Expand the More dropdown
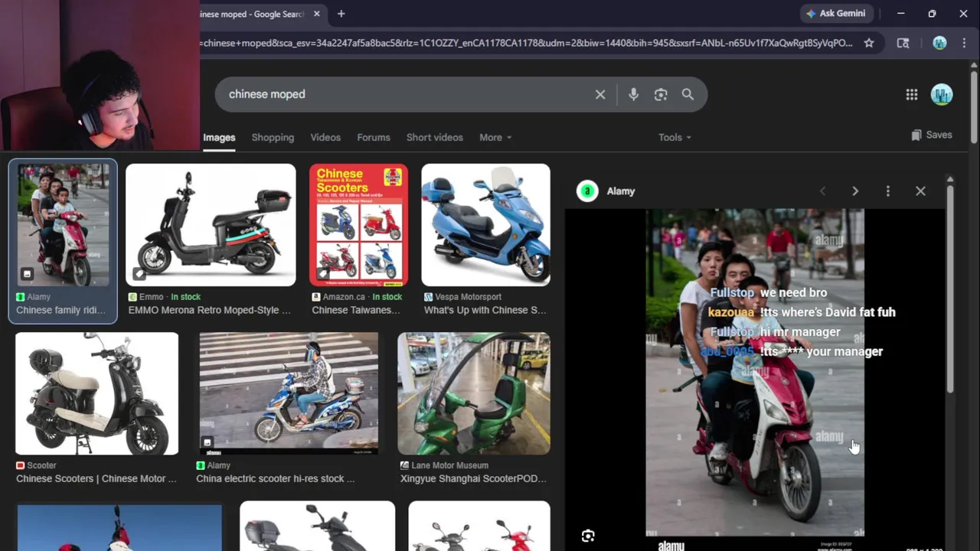The image size is (980, 551). pyautogui.click(x=495, y=138)
